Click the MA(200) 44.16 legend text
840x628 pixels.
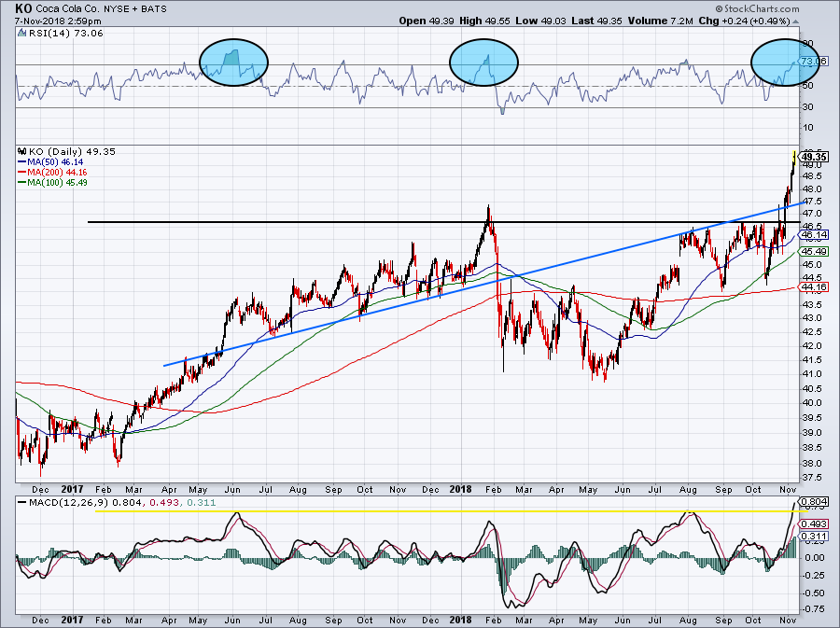[57, 173]
